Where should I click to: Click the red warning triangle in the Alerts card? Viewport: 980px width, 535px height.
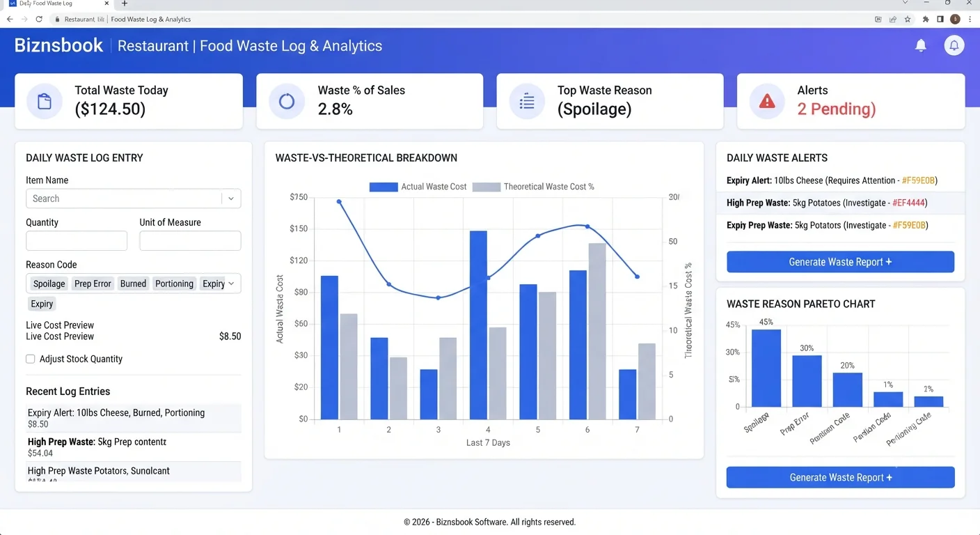(767, 102)
